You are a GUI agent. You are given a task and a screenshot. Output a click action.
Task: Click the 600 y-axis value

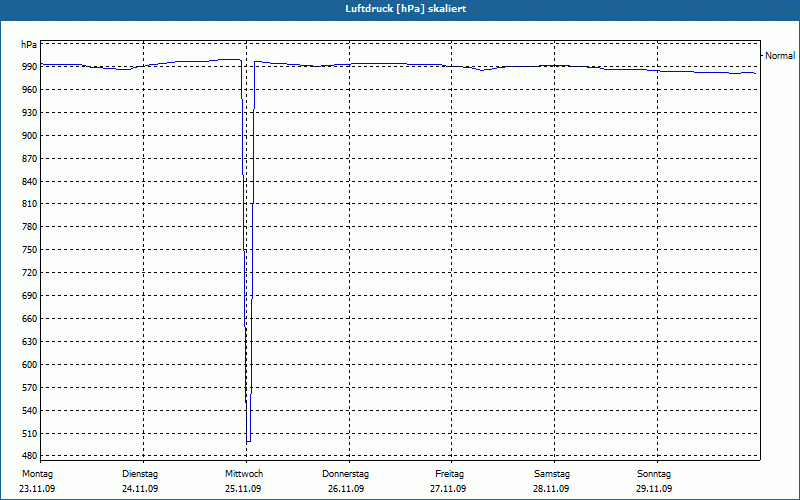point(29,364)
